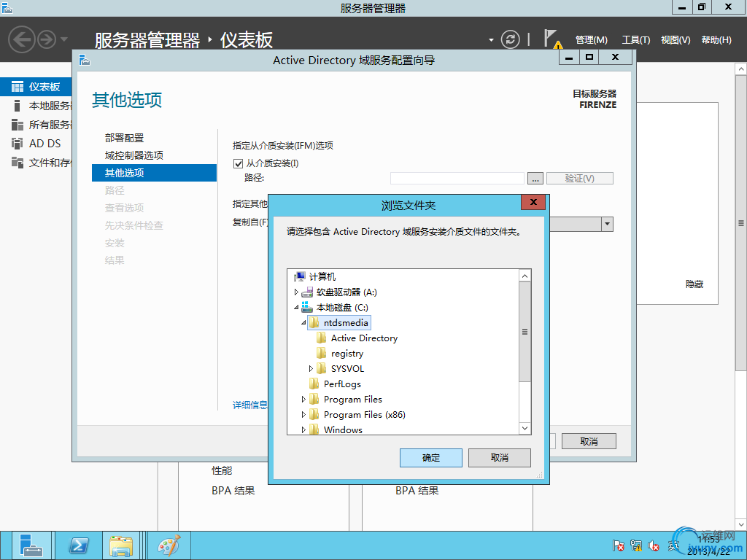The height and width of the screenshot is (560, 747).
Task: Uncheck the install from media checkbox
Action: [239, 164]
